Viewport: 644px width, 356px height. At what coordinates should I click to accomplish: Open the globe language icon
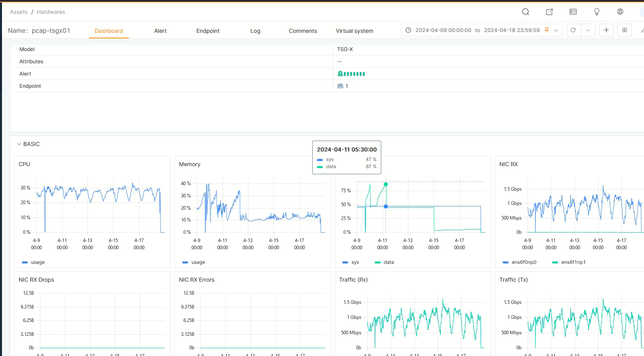pos(620,12)
